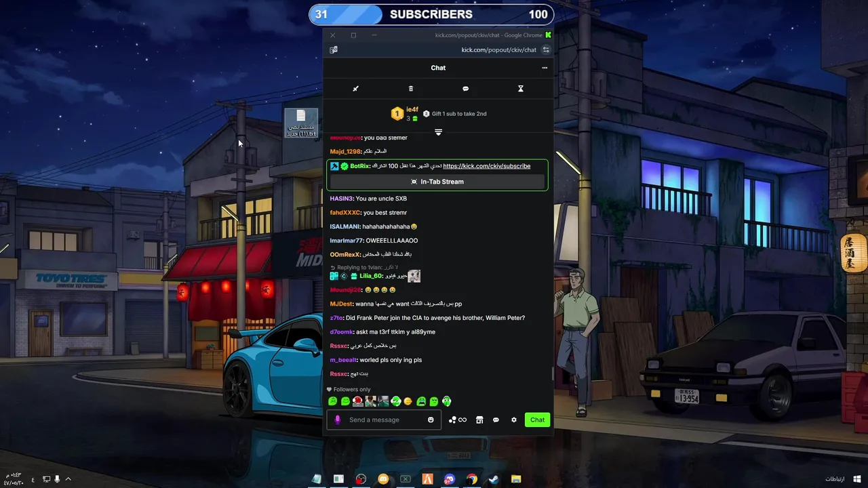Click the chat bubble icon near Chat button
The image size is (868, 488).
496,420
